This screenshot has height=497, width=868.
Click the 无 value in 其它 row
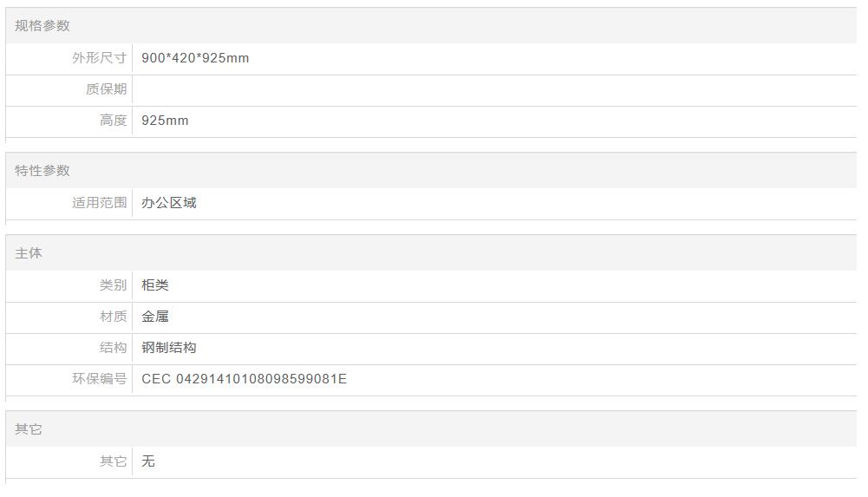(x=148, y=461)
